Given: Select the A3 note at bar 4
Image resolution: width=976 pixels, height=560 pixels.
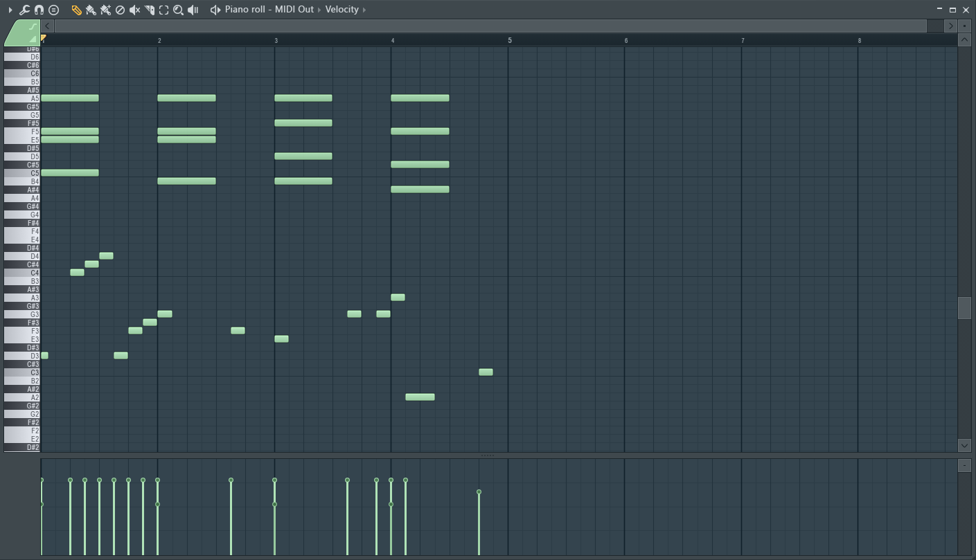Looking at the screenshot, I should [398, 298].
